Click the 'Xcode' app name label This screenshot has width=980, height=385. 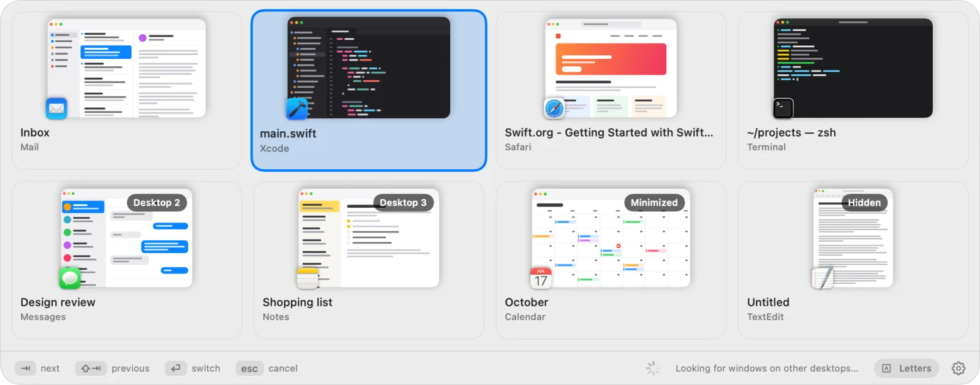[x=274, y=148]
